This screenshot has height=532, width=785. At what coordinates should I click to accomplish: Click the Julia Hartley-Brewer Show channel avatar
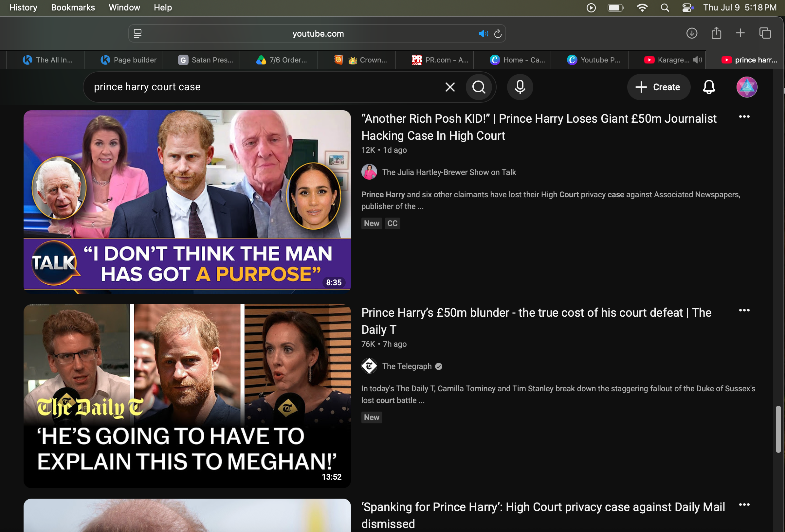click(x=369, y=172)
